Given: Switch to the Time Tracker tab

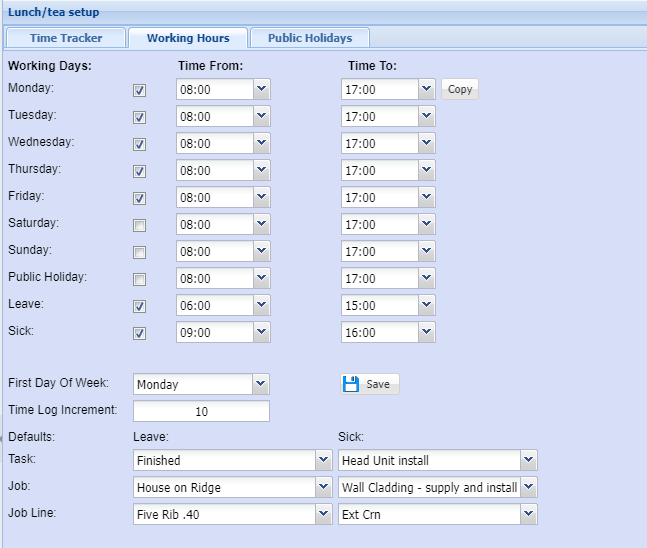Looking at the screenshot, I should click(66, 38).
